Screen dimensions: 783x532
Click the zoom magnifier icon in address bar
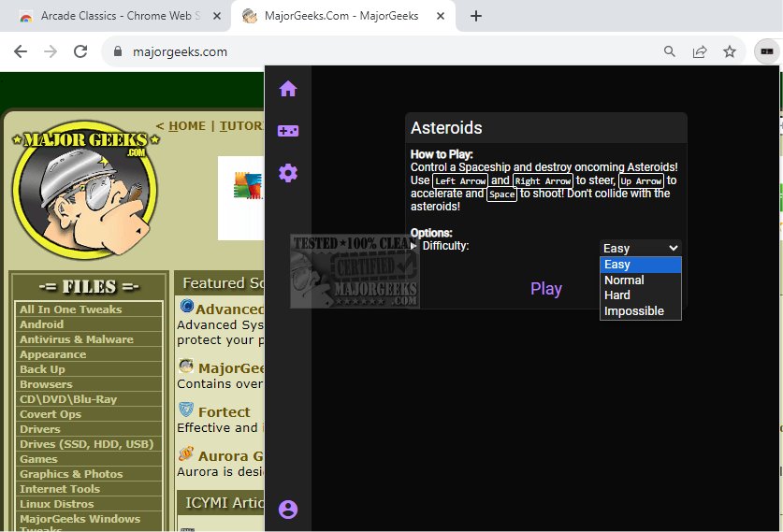pos(670,51)
